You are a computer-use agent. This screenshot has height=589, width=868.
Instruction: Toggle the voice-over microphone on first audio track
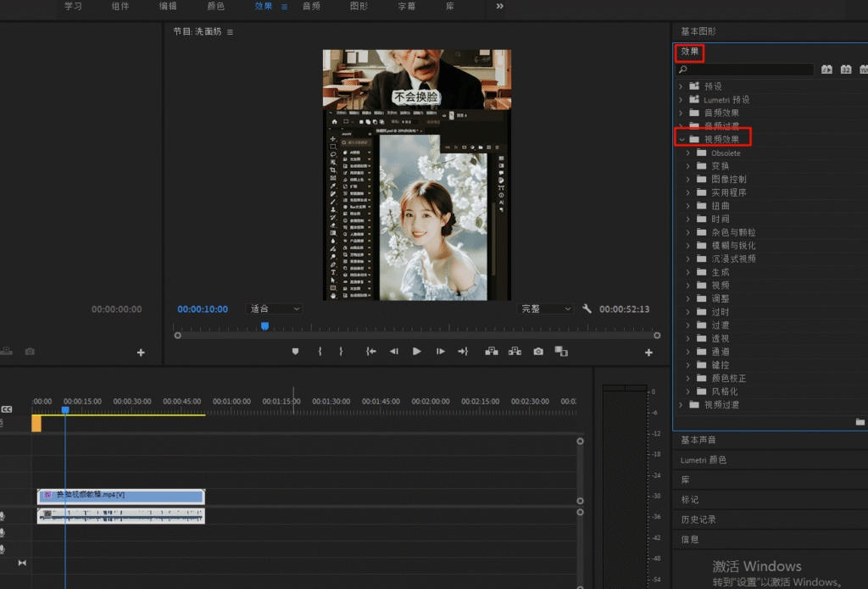tap(3, 516)
